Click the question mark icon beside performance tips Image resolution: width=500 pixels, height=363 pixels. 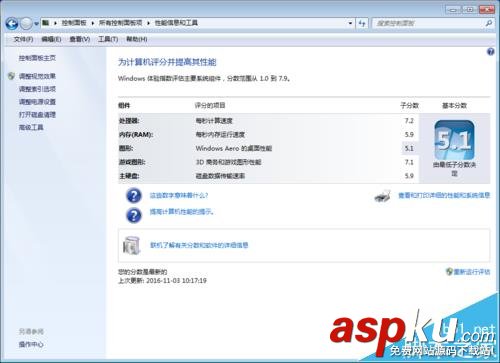[134, 215]
